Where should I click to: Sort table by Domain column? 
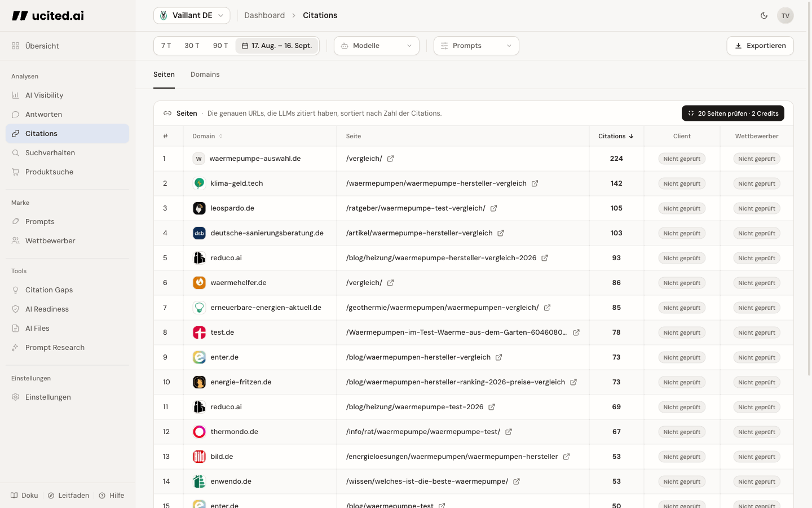(x=208, y=136)
